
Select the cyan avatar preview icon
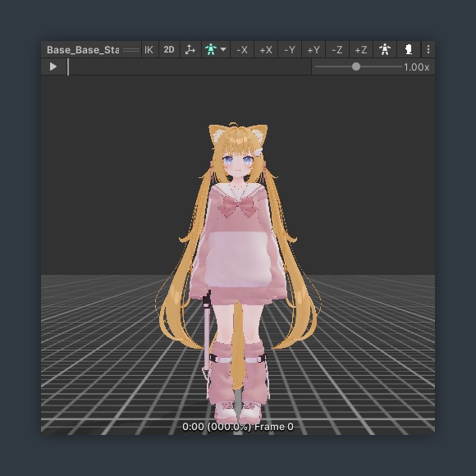click(x=211, y=49)
